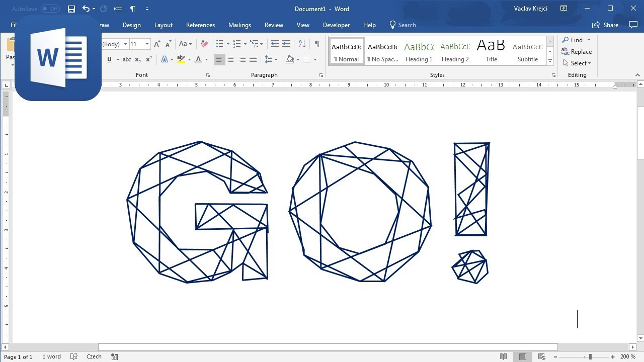Open the font size dropdown
The image size is (644, 362).
(x=147, y=44)
